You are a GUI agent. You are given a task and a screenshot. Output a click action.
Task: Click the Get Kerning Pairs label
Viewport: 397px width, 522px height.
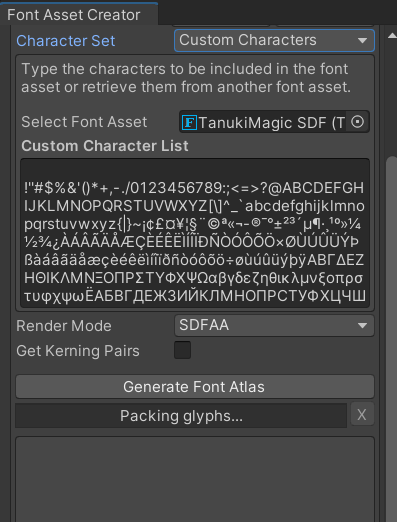[78, 351]
